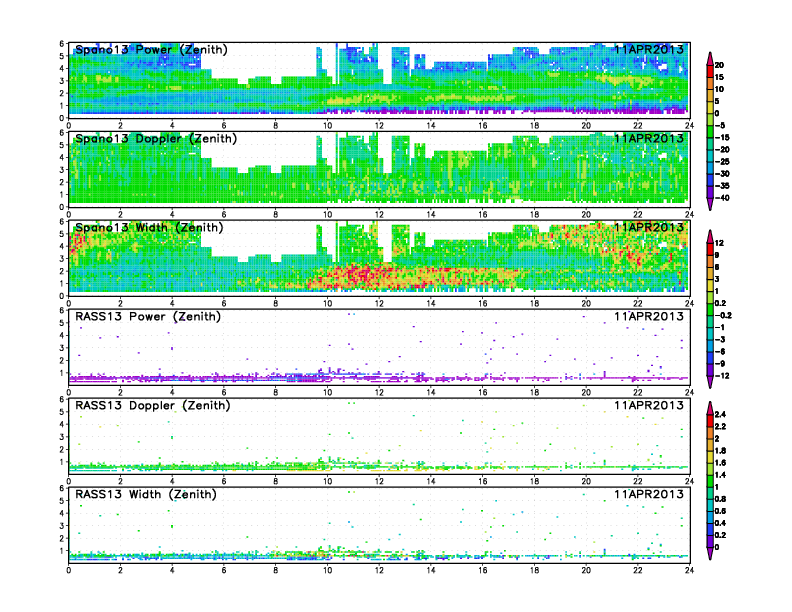Click cyan swatch between 0.8 and 0.6 on bottom colorbar

[x=710, y=505]
